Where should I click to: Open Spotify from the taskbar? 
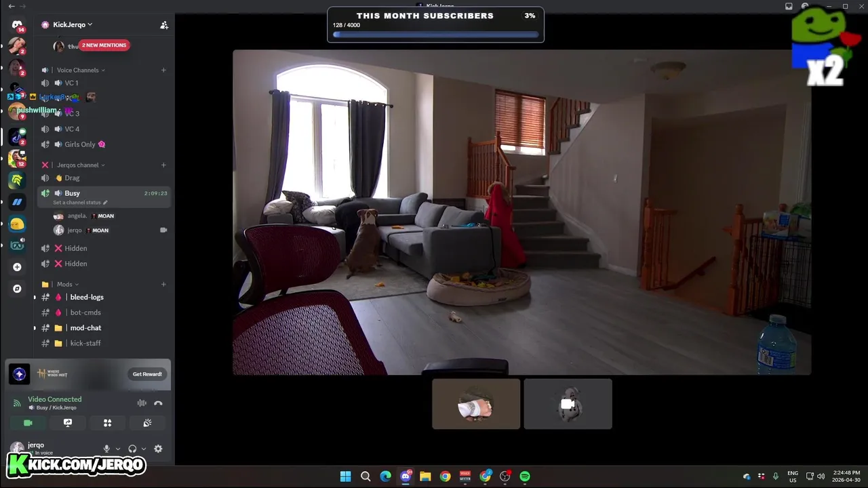(525, 476)
